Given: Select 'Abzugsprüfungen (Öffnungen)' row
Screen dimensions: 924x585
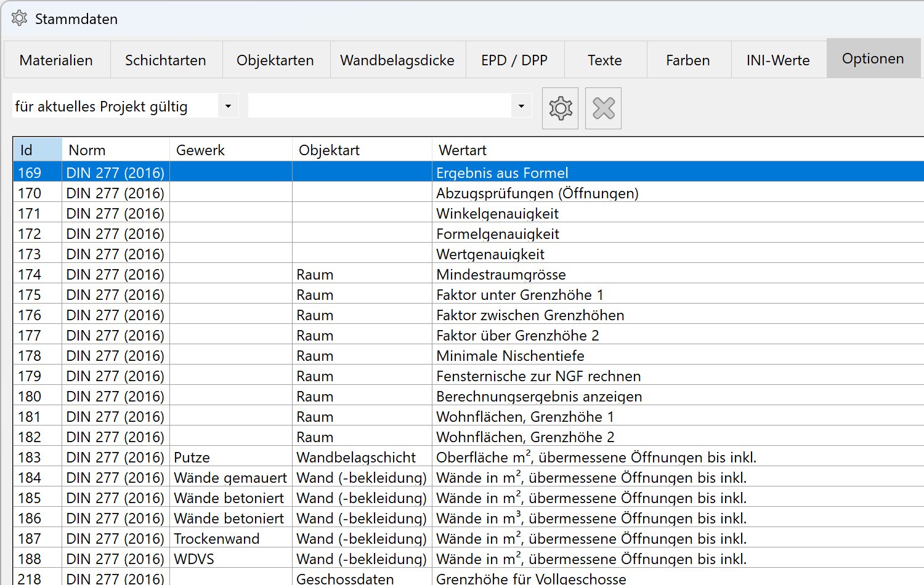Looking at the screenshot, I should [468, 193].
